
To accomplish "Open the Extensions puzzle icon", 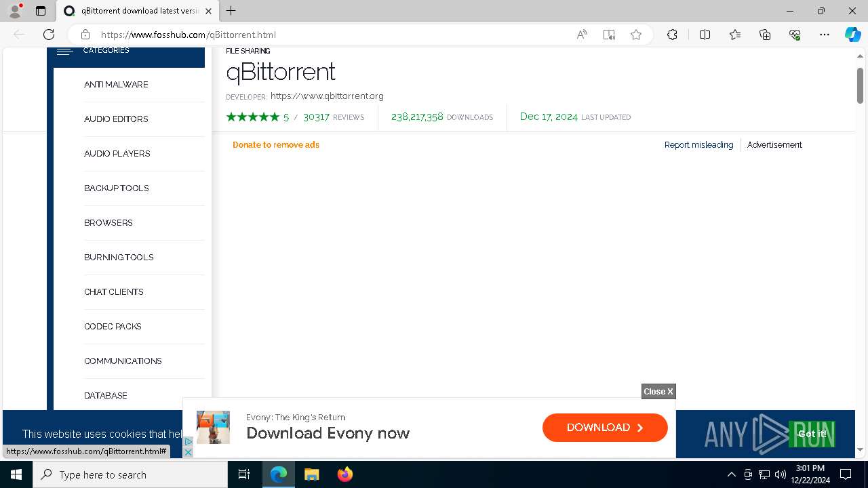I will pyautogui.click(x=672, y=35).
